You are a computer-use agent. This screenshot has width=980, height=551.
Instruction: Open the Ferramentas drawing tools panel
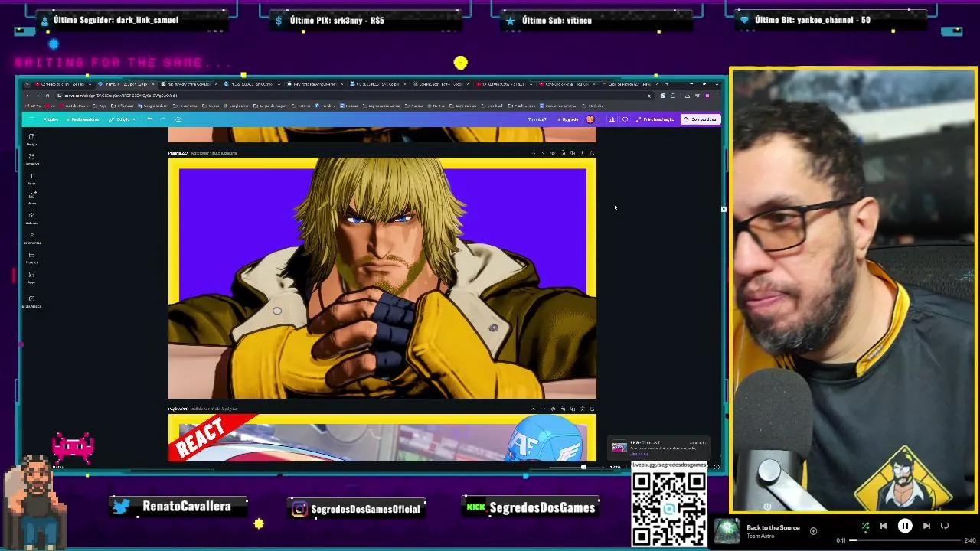31,237
